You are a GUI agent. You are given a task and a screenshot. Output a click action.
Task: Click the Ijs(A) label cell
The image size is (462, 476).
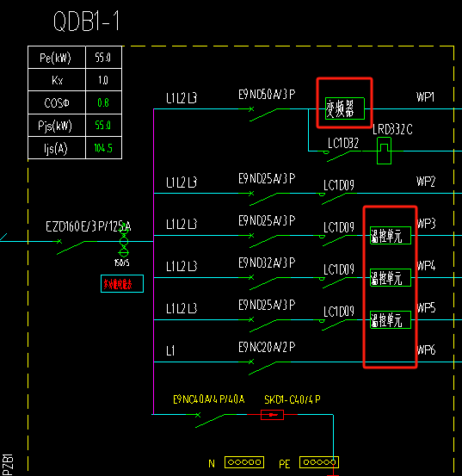[x=57, y=148]
